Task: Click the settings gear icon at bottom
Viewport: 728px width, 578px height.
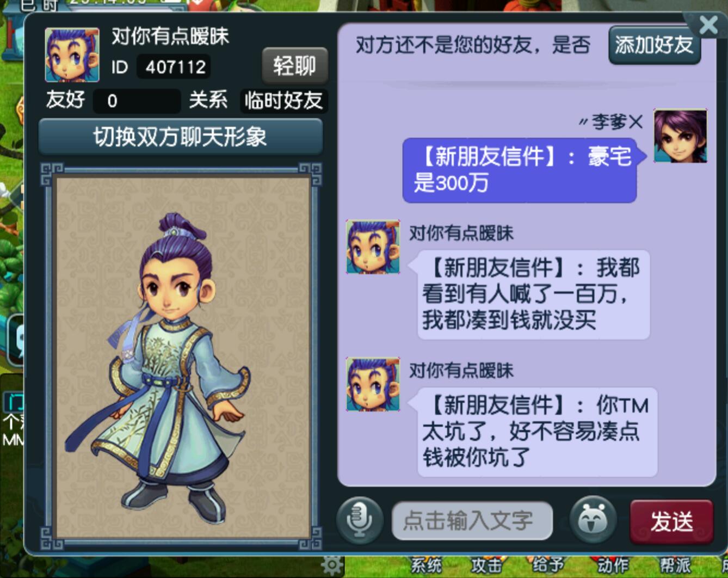Action: click(x=332, y=565)
